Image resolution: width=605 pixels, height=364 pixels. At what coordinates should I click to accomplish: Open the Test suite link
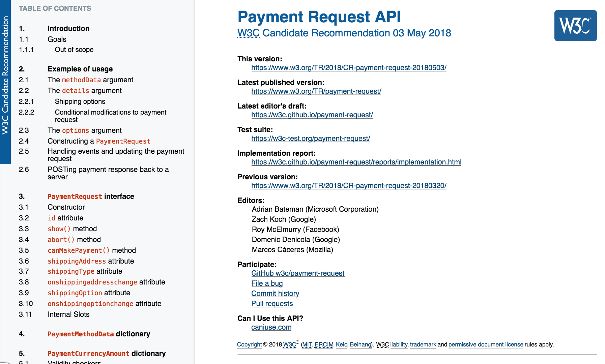pos(311,139)
